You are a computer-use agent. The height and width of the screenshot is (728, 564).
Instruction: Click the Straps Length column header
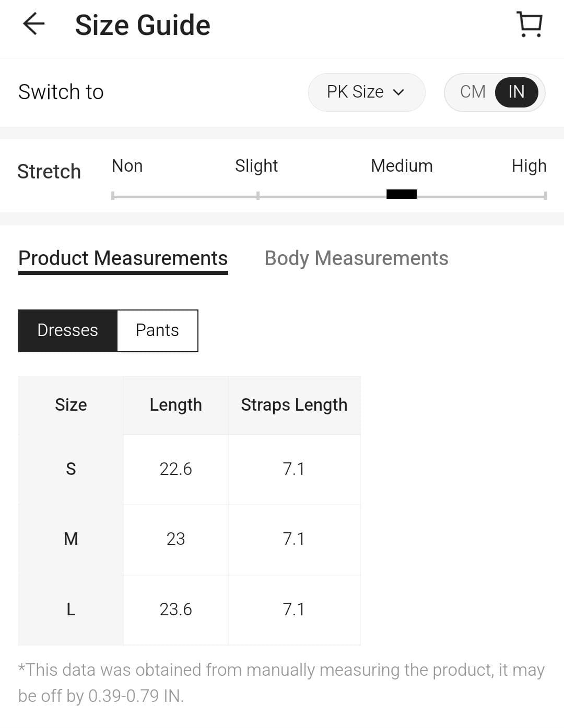click(294, 405)
